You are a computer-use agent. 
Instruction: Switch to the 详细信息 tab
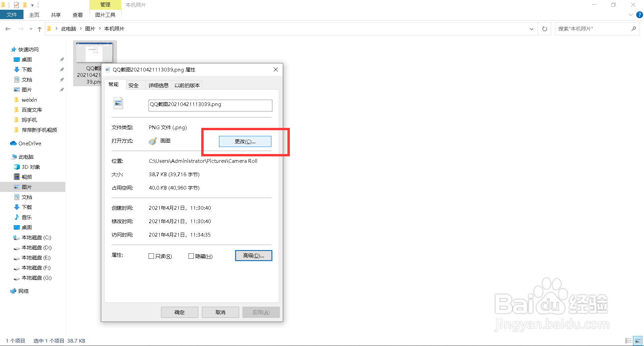click(158, 85)
